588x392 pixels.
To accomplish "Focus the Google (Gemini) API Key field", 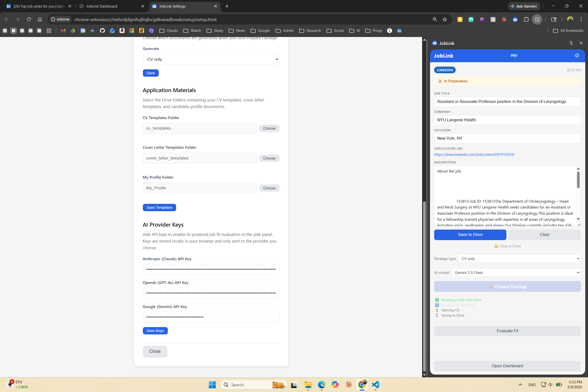I will tap(211, 317).
